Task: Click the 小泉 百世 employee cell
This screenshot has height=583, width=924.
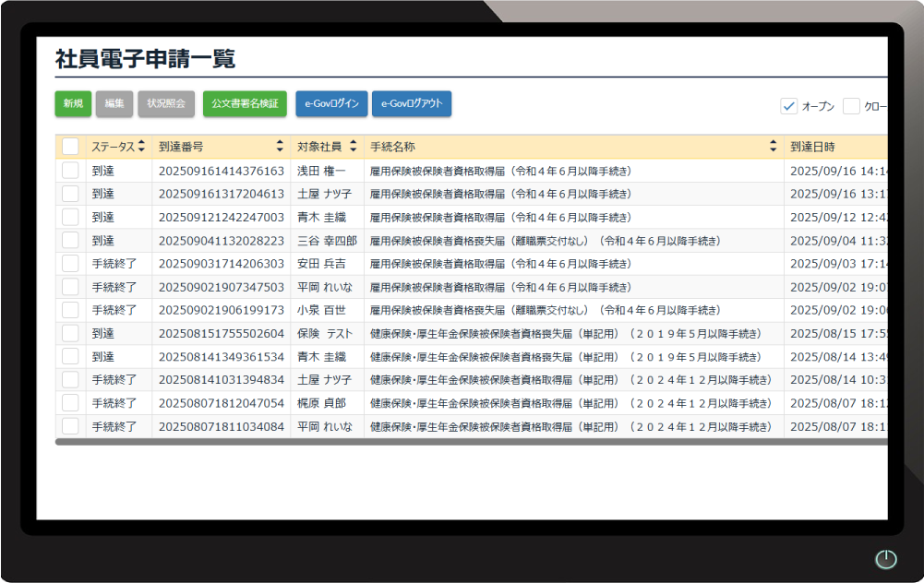Action: [321, 310]
